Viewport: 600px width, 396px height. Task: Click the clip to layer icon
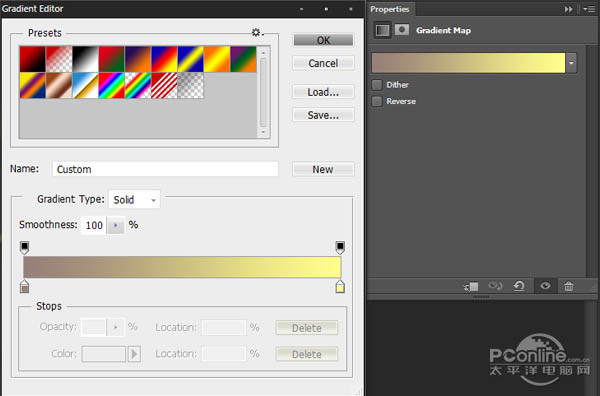tap(471, 286)
